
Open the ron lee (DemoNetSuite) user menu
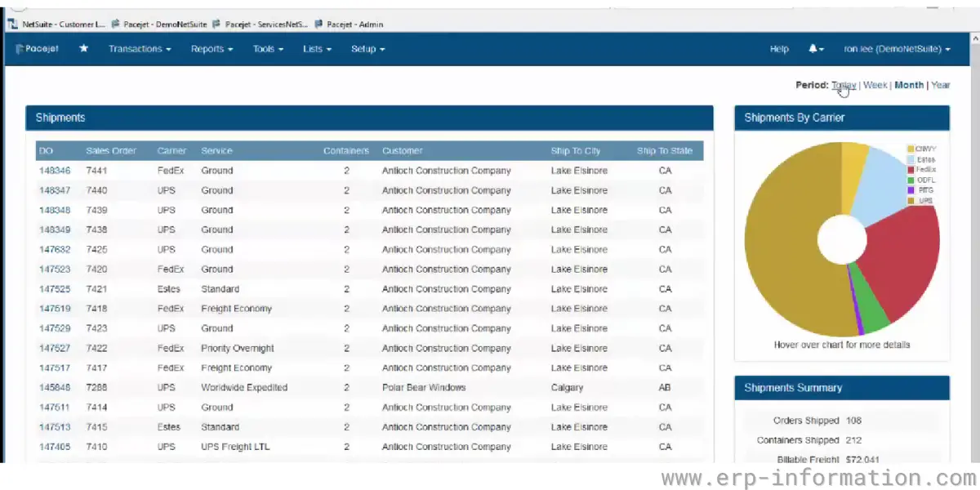click(x=897, y=49)
